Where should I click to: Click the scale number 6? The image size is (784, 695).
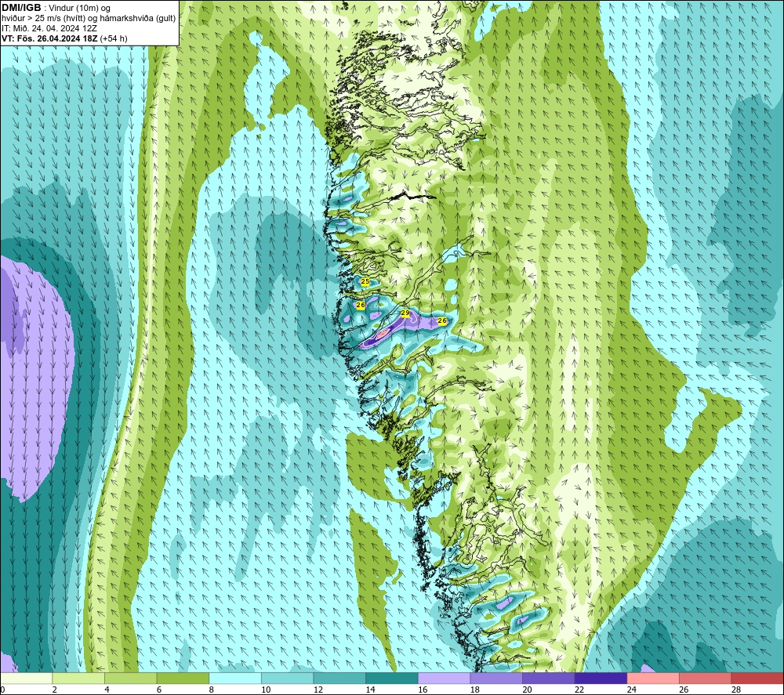[x=159, y=690]
